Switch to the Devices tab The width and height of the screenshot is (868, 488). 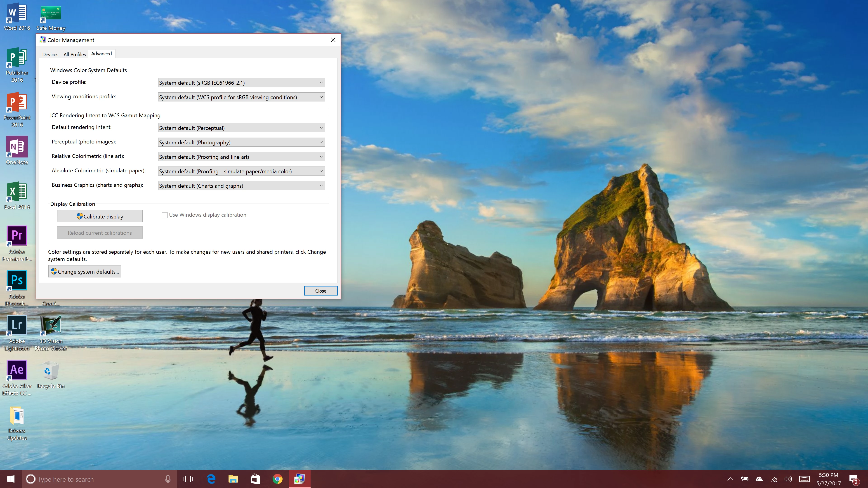pos(50,54)
